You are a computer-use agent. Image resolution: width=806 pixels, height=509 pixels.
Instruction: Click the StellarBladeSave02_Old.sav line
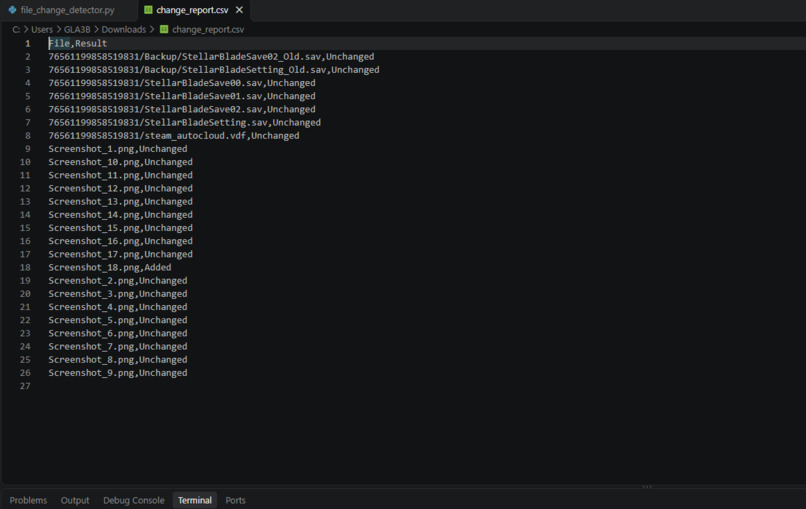211,57
